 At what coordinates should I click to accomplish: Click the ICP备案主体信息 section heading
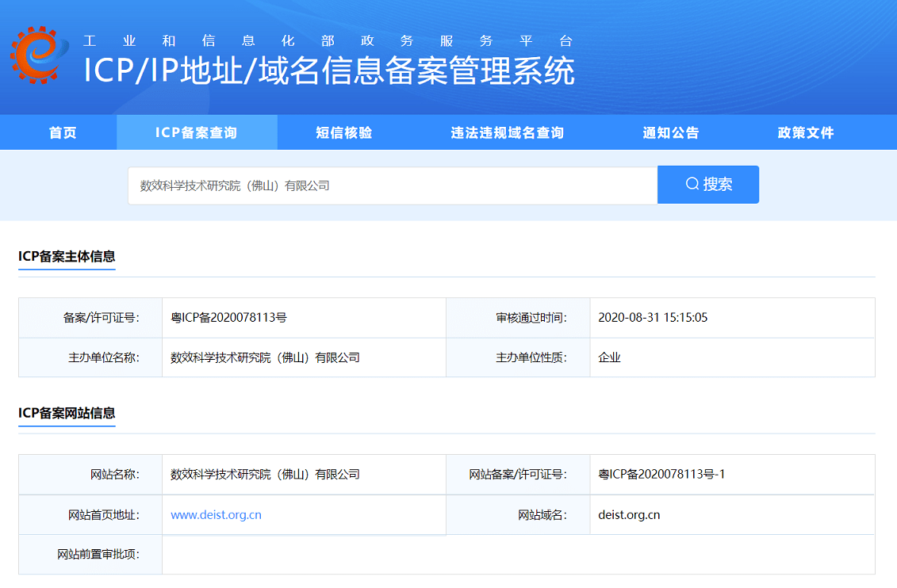(67, 256)
